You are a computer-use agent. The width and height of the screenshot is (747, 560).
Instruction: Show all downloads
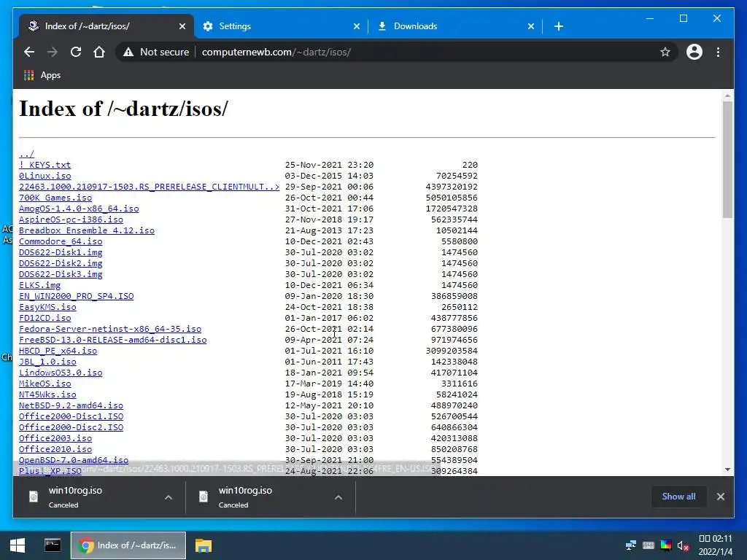click(678, 496)
